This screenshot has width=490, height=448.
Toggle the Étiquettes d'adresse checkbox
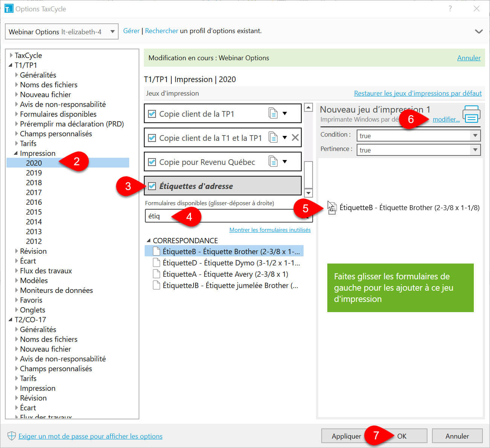(152, 186)
